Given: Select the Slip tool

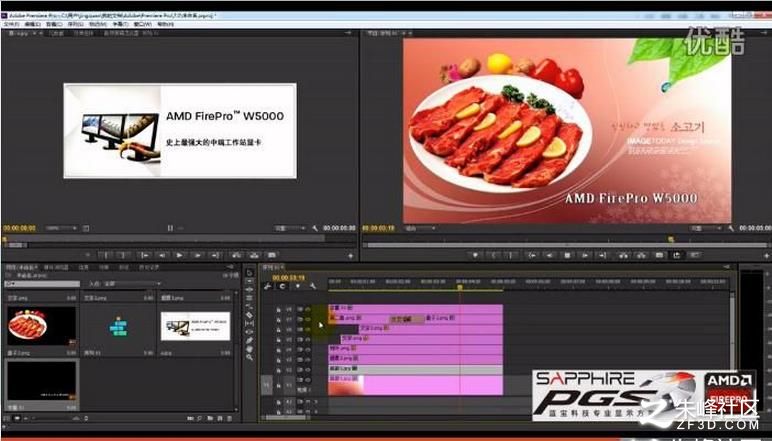Looking at the screenshot, I should click(250, 323).
